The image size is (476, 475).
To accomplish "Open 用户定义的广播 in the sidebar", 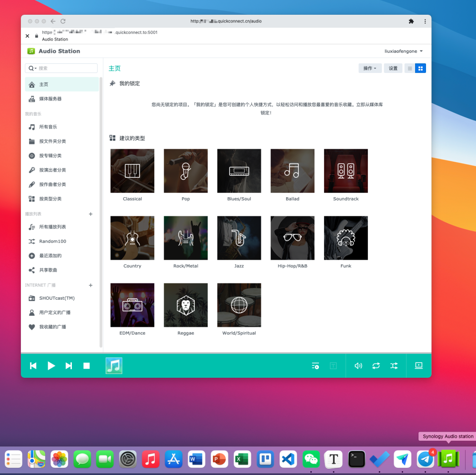I will tap(61, 313).
